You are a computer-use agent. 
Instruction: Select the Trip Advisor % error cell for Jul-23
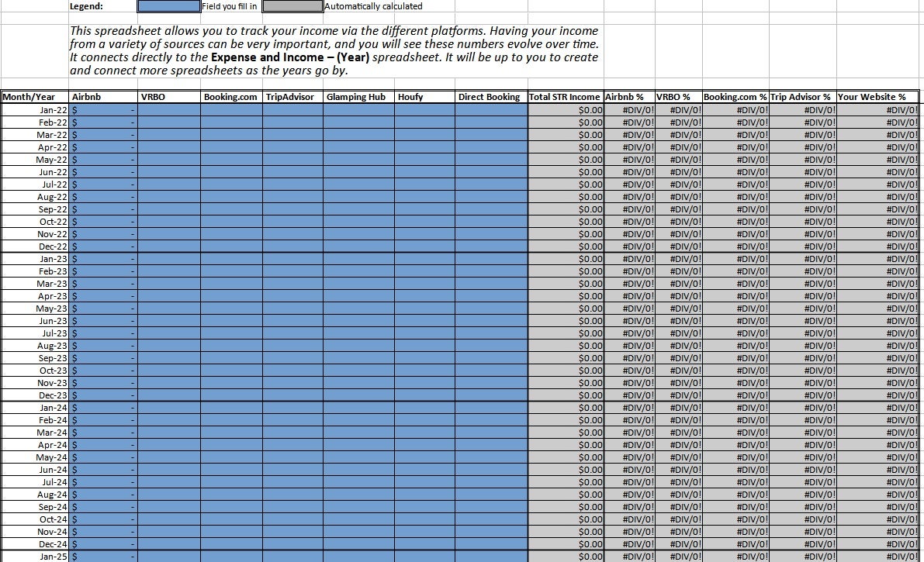tap(803, 333)
